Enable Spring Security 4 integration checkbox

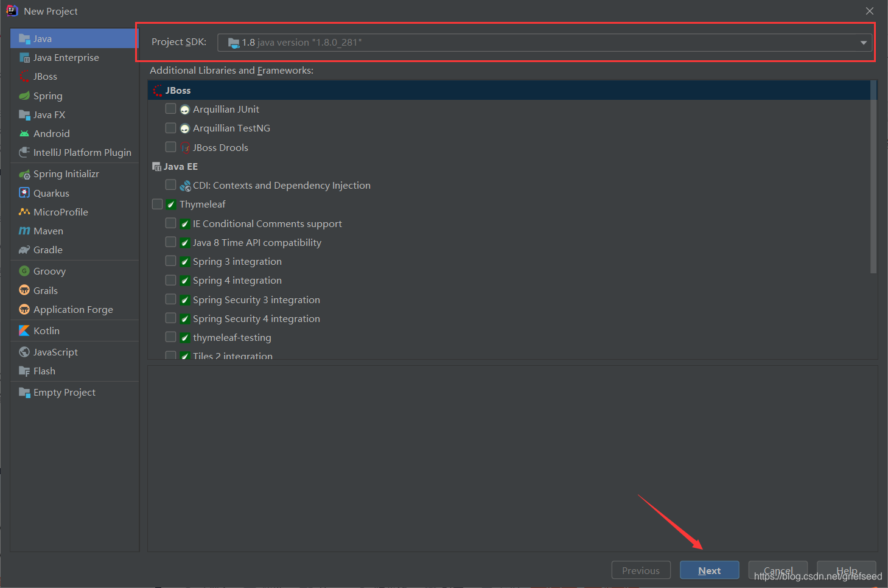pyautogui.click(x=171, y=318)
